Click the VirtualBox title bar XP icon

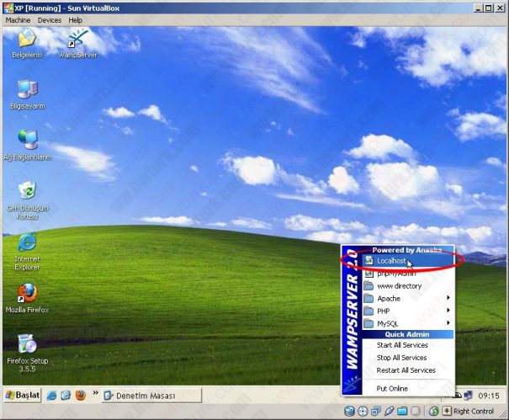pos(8,8)
